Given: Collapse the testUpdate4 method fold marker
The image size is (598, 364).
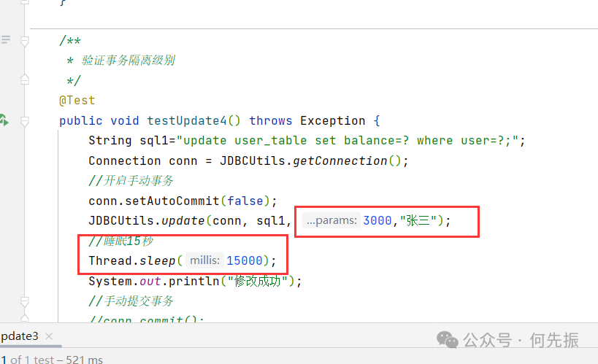Looking at the screenshot, I should (x=25, y=121).
